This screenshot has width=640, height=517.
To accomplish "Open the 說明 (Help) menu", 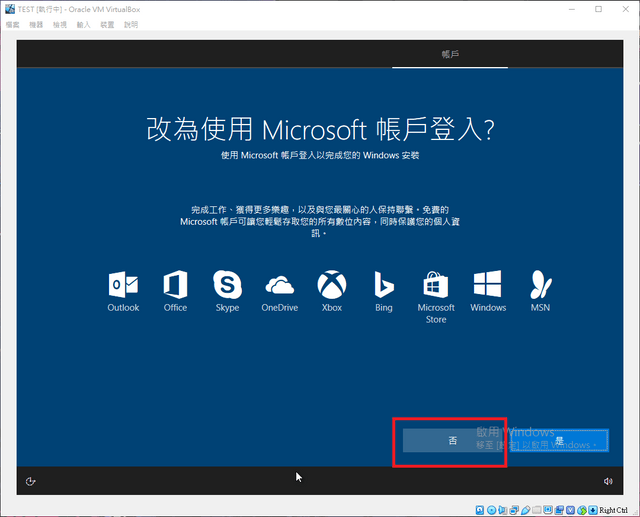I will tap(131, 25).
